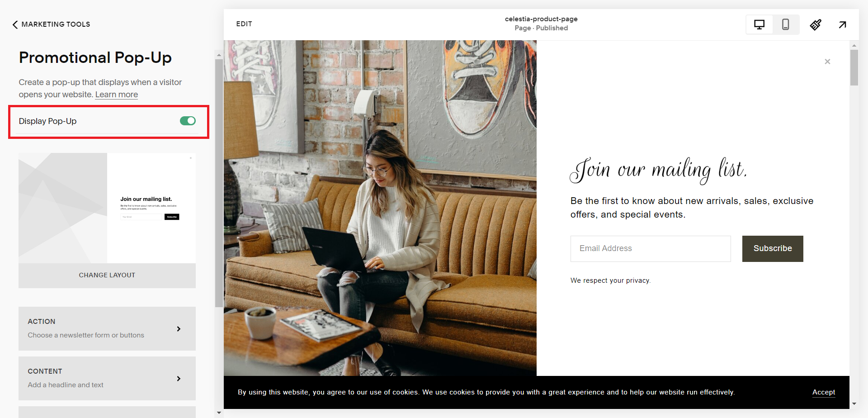Accept the cookie banner
Image resolution: width=868 pixels, height=418 pixels.
pyautogui.click(x=824, y=392)
